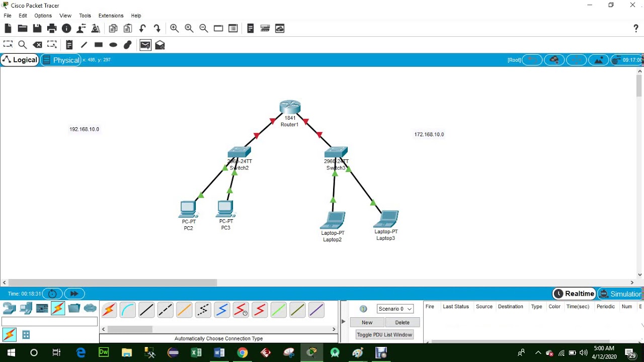Click the workspace horizontal scrollbar thumb
Viewport: 644px width, 362px height.
[x=113, y=283]
